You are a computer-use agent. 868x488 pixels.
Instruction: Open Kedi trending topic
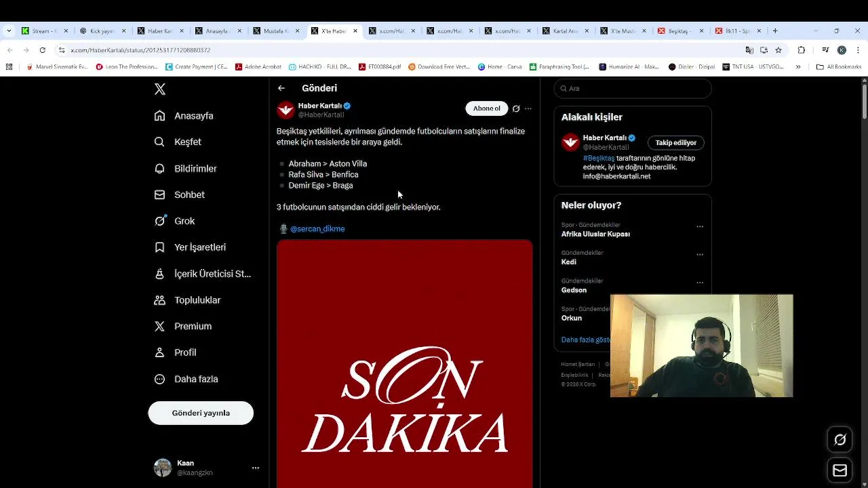coord(569,262)
